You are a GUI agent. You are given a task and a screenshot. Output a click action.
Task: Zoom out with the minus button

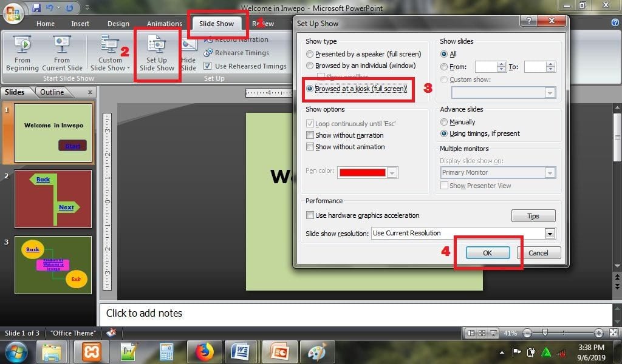527,333
